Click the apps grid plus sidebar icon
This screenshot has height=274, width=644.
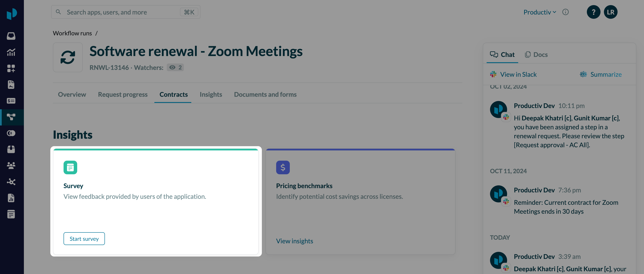click(11, 68)
